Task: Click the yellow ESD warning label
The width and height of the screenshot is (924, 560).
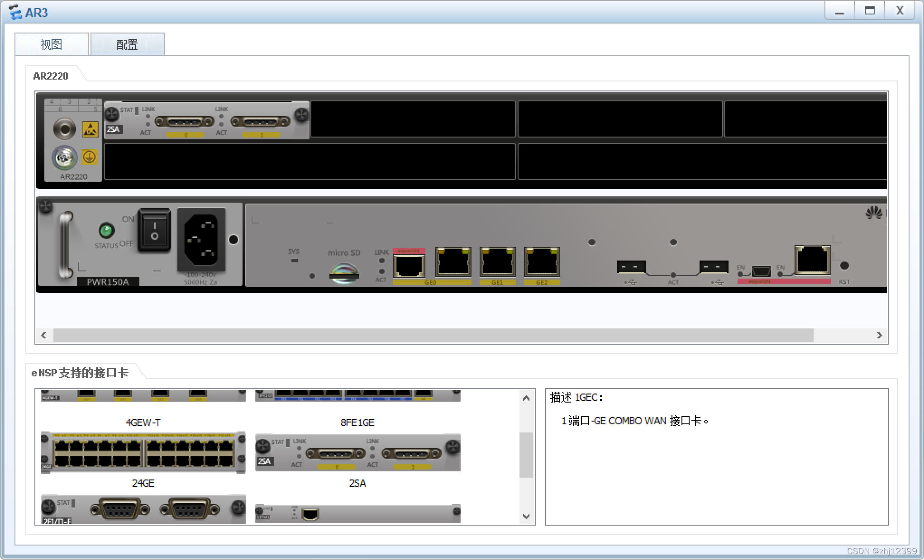Action: pyautogui.click(x=90, y=130)
